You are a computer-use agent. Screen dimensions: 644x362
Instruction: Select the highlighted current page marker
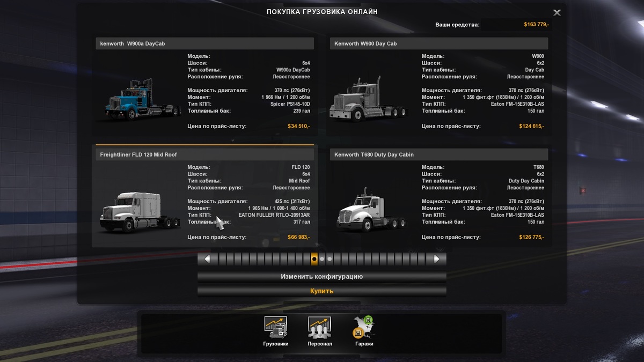click(314, 259)
